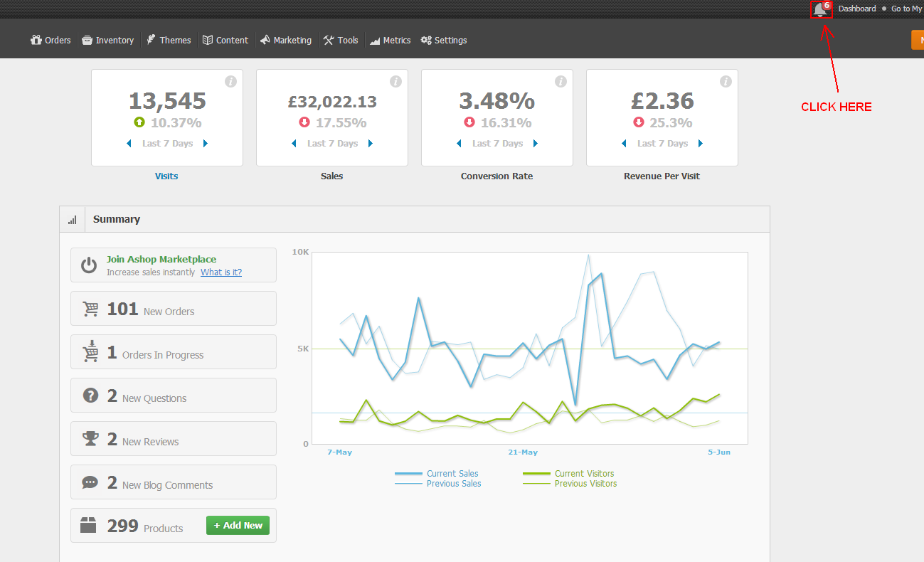Screen dimensions: 924x562
Task: Go to previous period on Visits card
Action: [129, 143]
